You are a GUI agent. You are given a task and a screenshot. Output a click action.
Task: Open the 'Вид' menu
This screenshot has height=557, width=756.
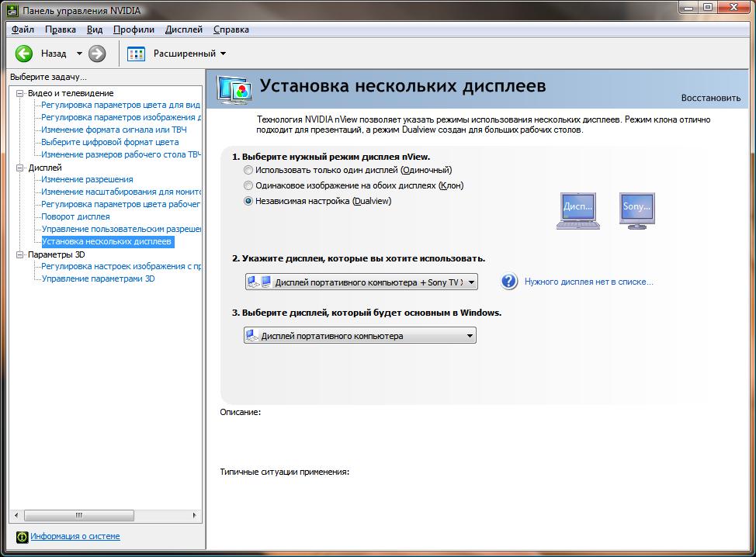click(x=95, y=29)
